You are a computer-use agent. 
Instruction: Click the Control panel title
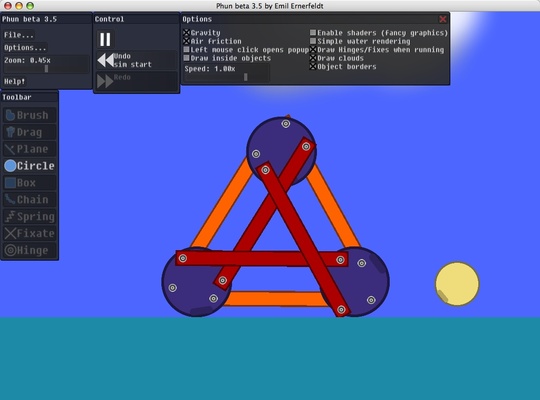point(109,19)
